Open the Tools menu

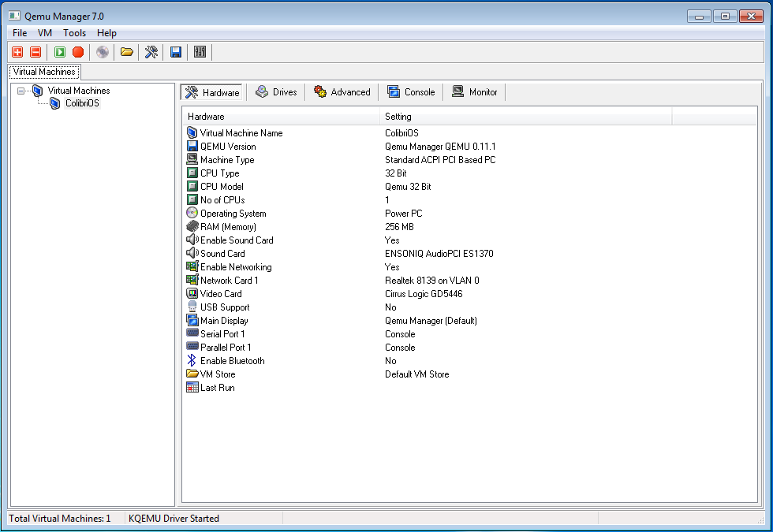coord(74,33)
